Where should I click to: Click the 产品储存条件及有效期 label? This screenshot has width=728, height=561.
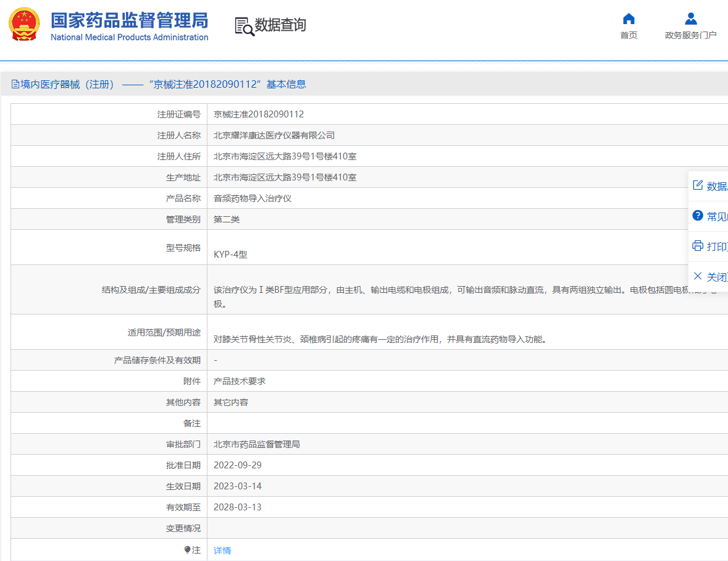click(157, 360)
